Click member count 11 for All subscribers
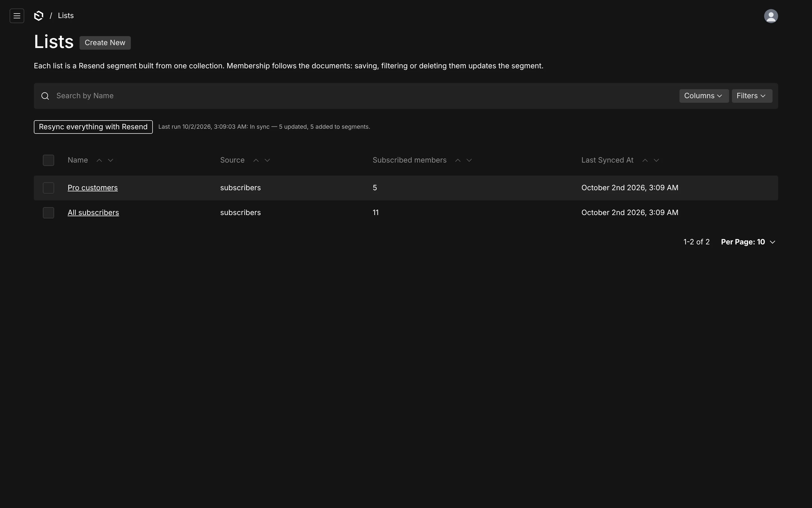 (376, 213)
